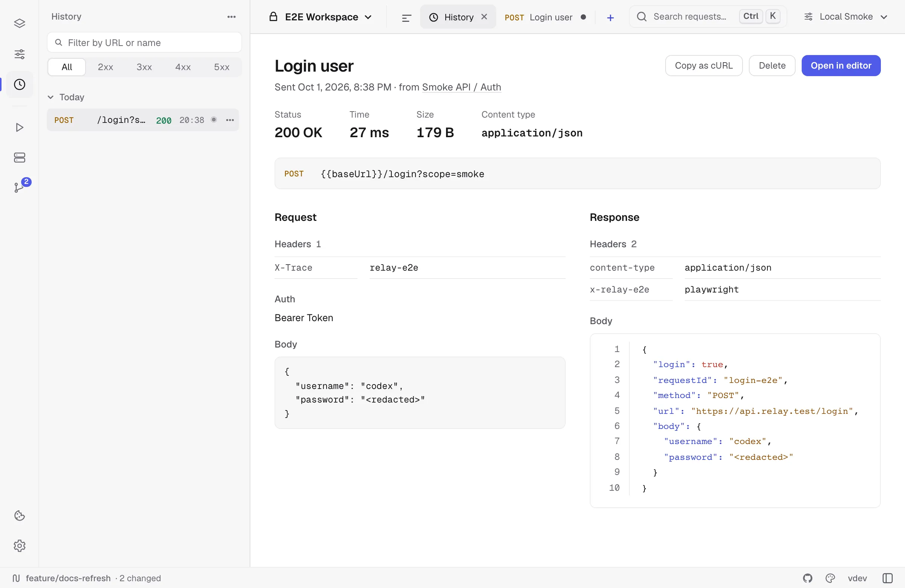Open the Settings gear icon
The image size is (905, 588).
coord(19,546)
